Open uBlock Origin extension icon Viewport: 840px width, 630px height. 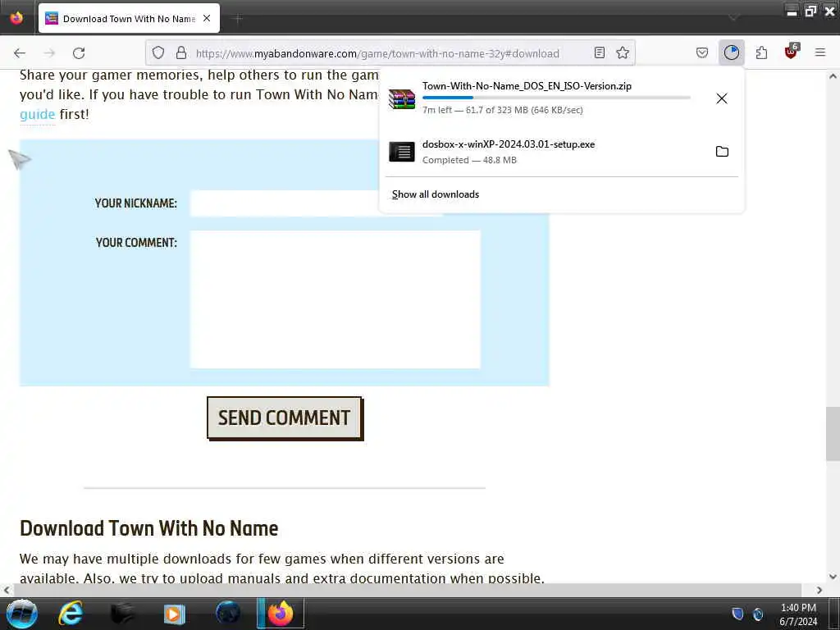tap(792, 52)
